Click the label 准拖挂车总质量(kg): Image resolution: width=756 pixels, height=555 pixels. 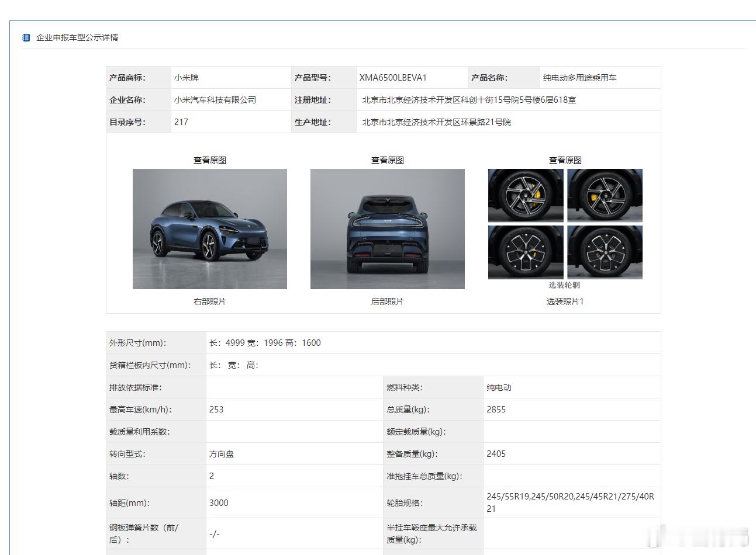[x=424, y=476]
